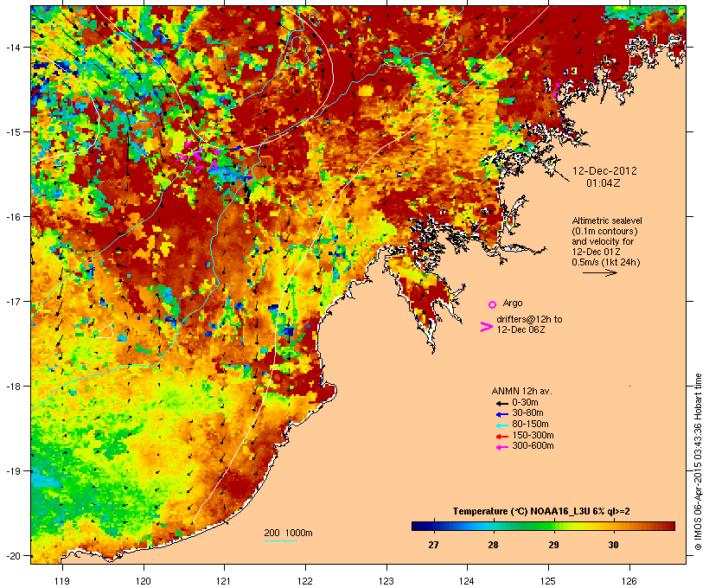
Task: Click the latitude label '-18'
Action: (13, 387)
